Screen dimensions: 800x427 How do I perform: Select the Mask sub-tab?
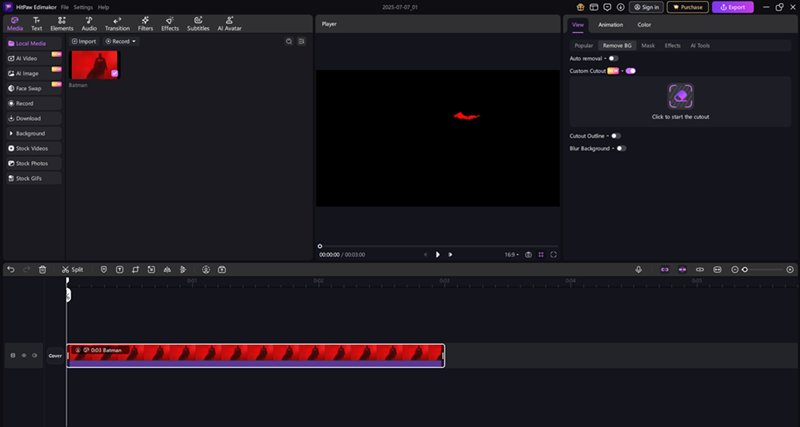point(648,45)
